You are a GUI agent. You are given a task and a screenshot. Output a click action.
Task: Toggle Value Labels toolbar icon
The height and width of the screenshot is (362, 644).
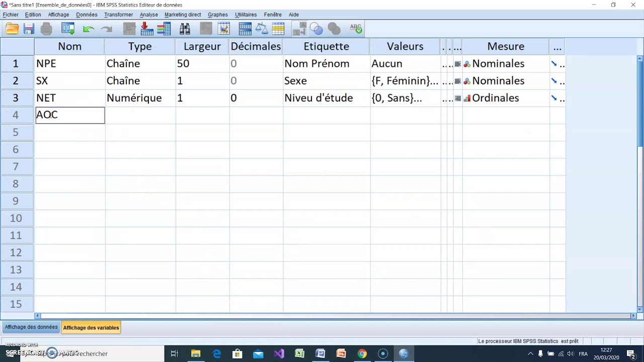[x=300, y=29]
